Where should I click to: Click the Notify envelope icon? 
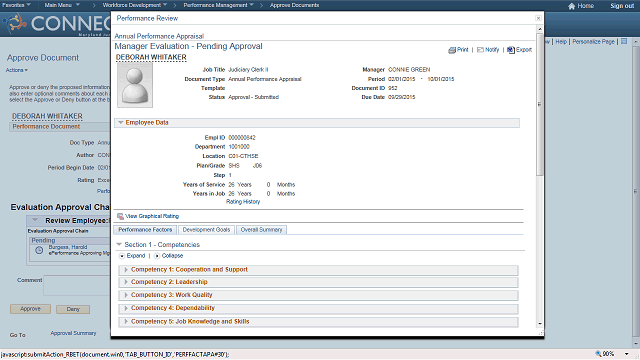pyautogui.click(x=480, y=50)
